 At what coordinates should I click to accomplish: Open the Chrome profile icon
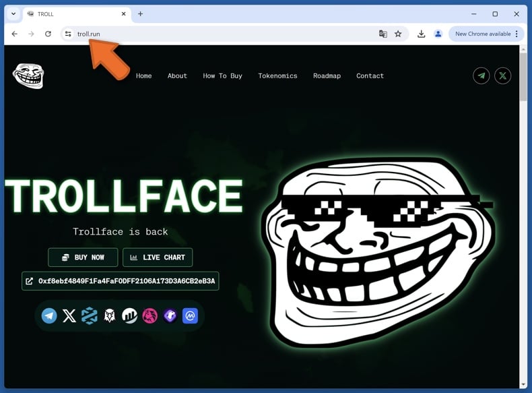438,34
